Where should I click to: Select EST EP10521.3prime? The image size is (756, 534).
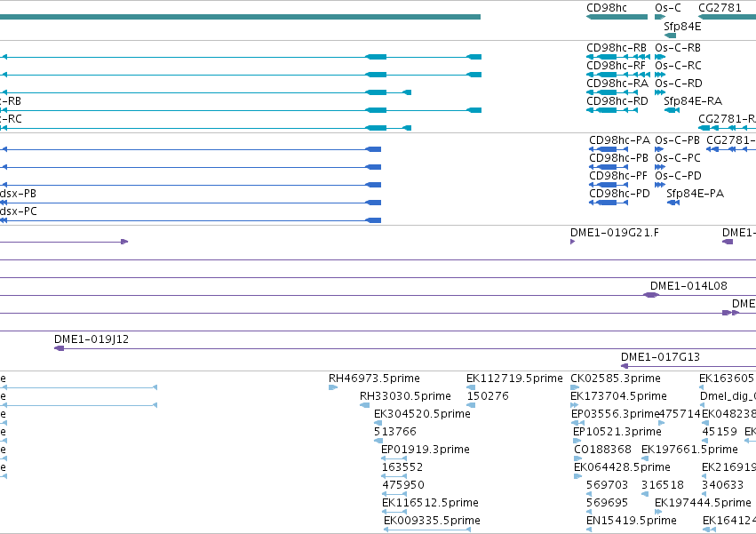click(x=577, y=441)
